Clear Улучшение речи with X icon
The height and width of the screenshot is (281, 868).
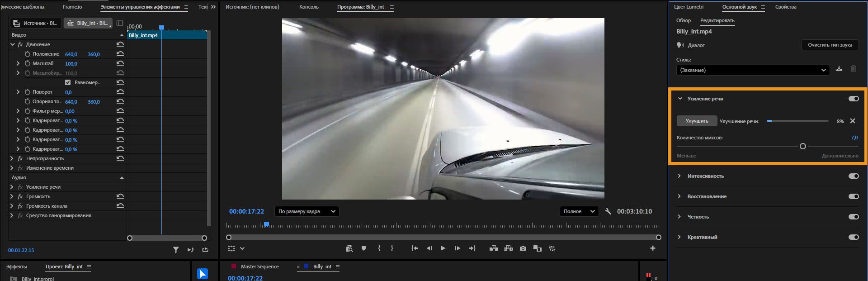[853, 121]
